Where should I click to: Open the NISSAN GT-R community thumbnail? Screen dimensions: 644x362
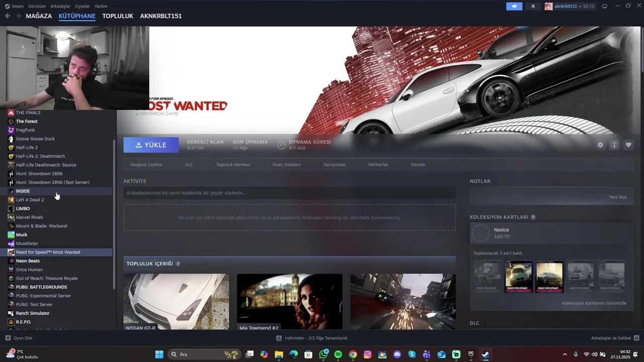176,302
